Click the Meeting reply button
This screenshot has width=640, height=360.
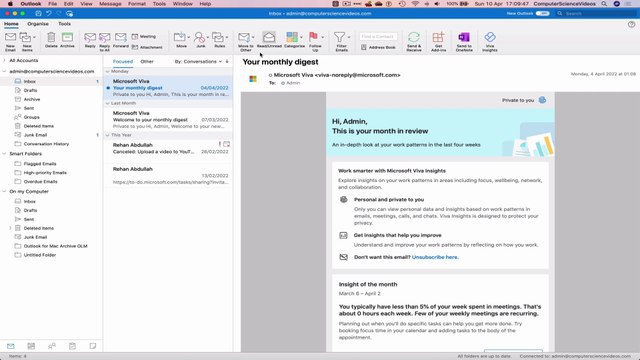(x=144, y=36)
